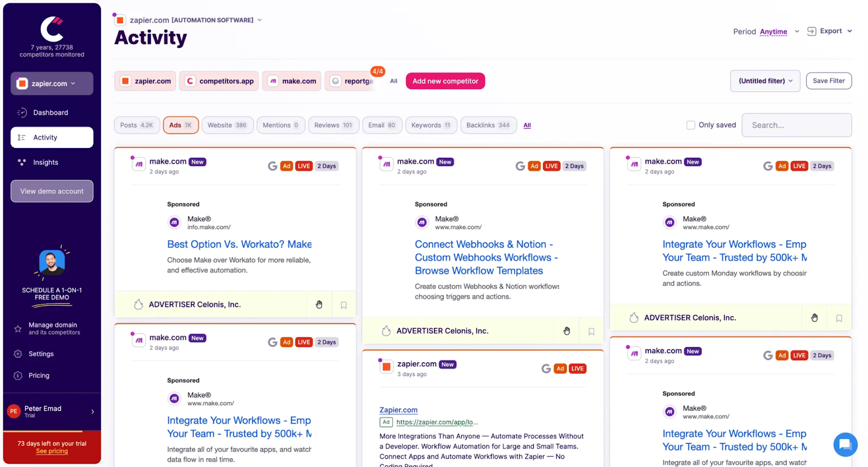Open the Reviews tab

click(333, 125)
